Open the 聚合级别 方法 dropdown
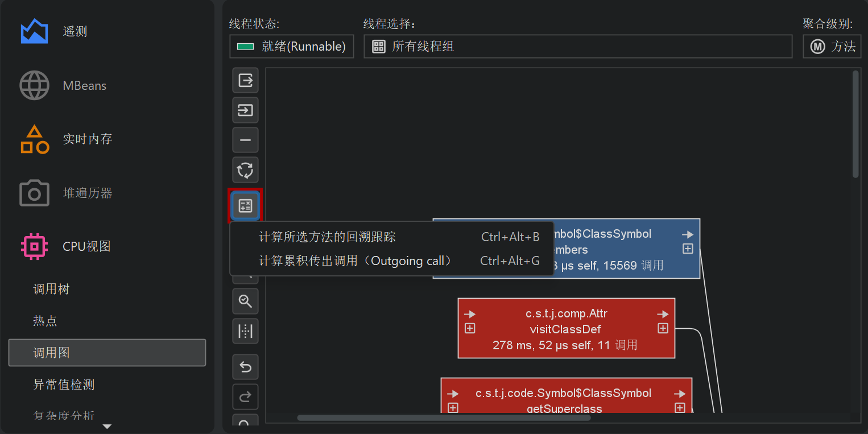Screen dimensions: 868x434 (x=832, y=47)
